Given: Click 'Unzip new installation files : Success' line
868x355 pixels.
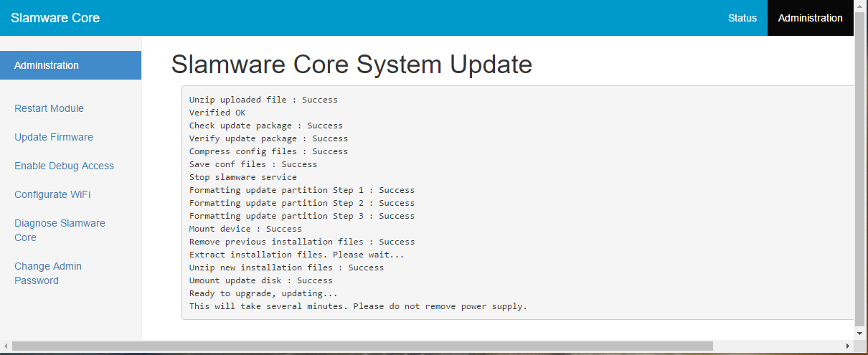Looking at the screenshot, I should (286, 268).
